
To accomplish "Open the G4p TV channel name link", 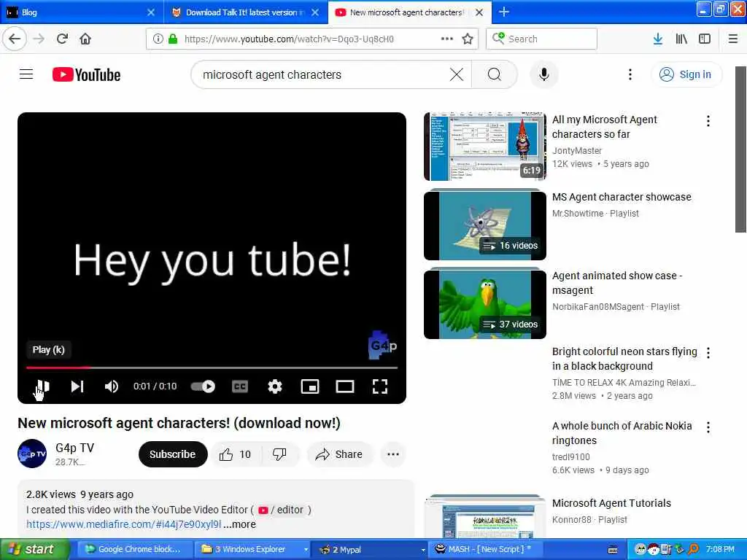I will 75,448.
